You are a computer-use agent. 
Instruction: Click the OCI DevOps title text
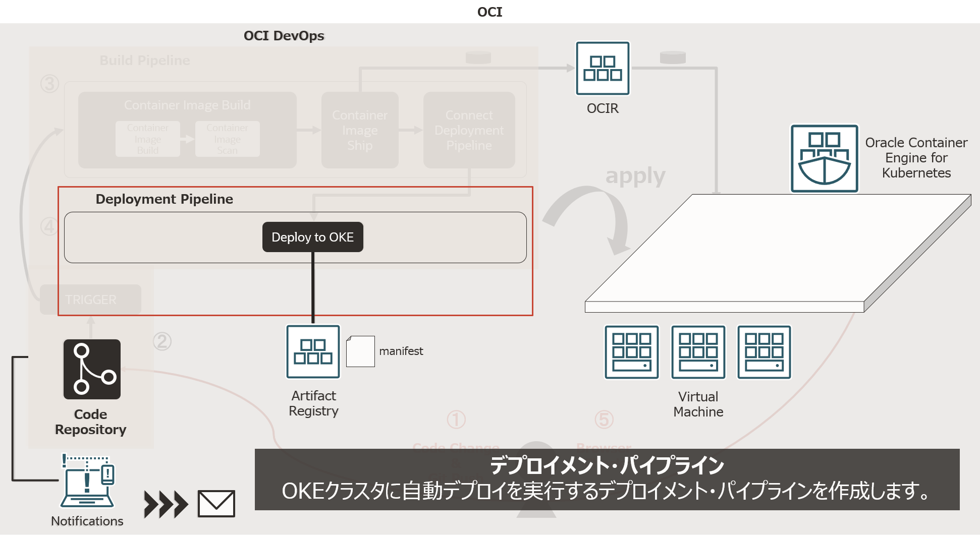coord(284,36)
